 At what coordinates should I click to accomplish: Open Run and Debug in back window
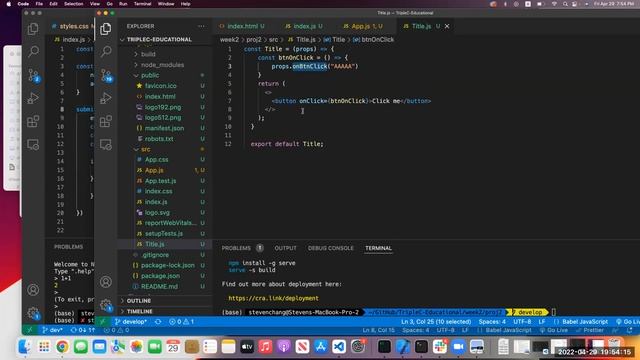(x=33, y=98)
